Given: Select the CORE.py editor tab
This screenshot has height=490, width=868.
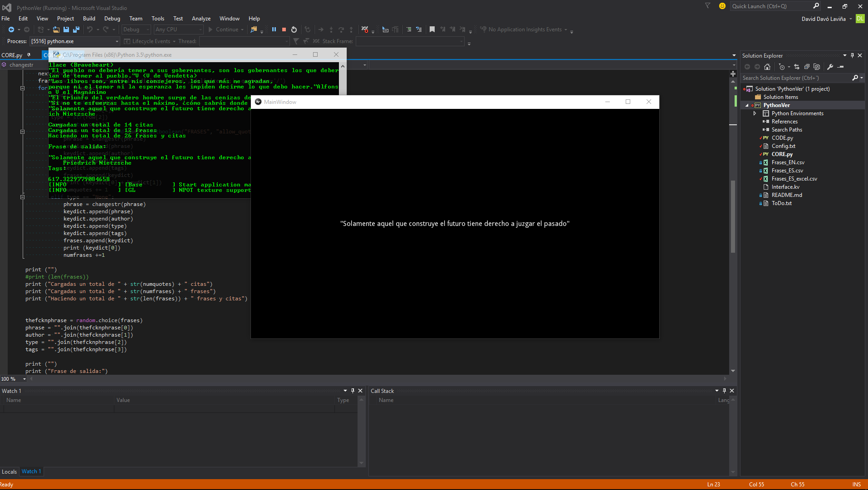Looking at the screenshot, I should point(12,55).
